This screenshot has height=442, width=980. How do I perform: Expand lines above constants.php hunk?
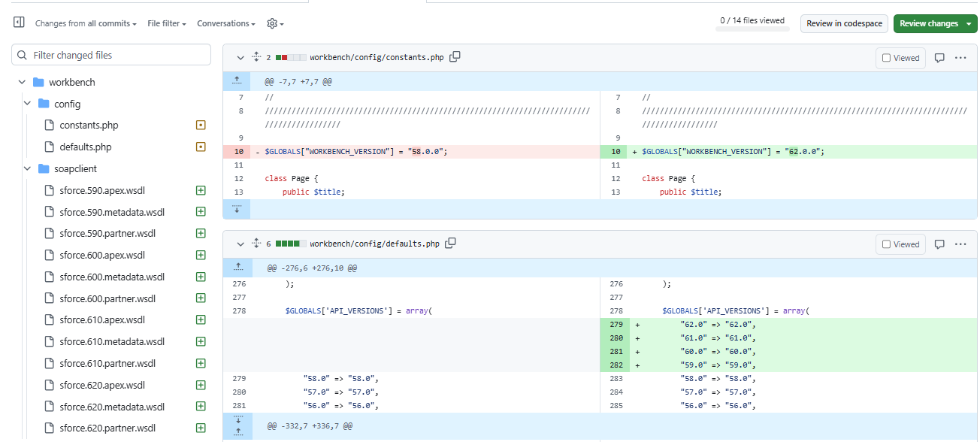click(237, 80)
